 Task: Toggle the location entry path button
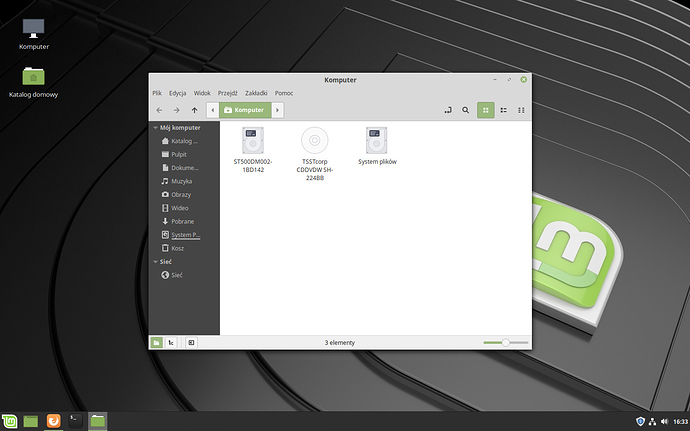(x=448, y=110)
